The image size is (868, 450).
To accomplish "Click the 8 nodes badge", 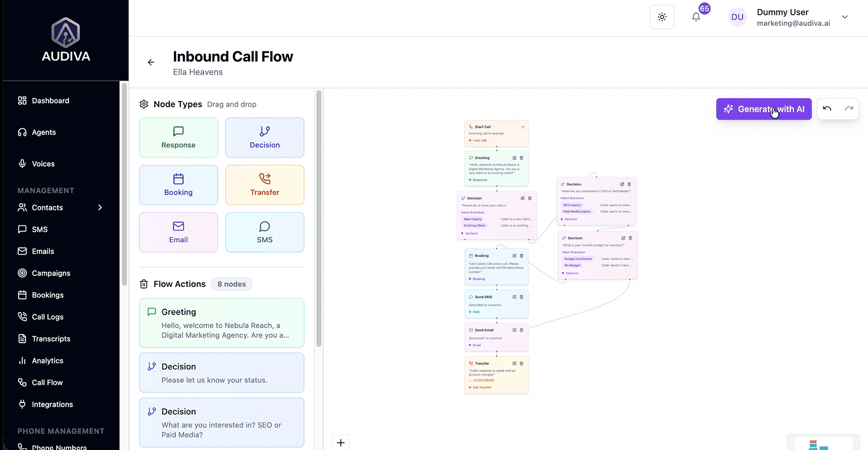I will 232,284.
